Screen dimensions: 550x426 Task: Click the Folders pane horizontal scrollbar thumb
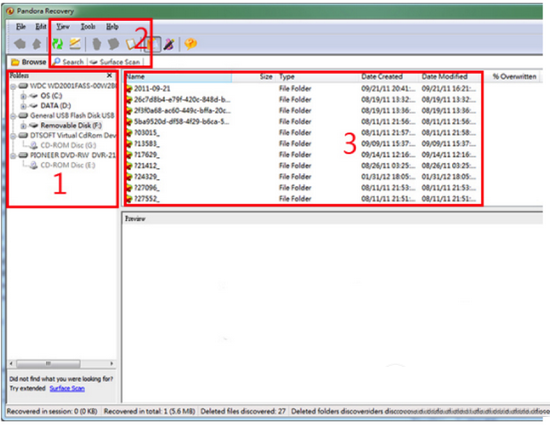point(48,364)
